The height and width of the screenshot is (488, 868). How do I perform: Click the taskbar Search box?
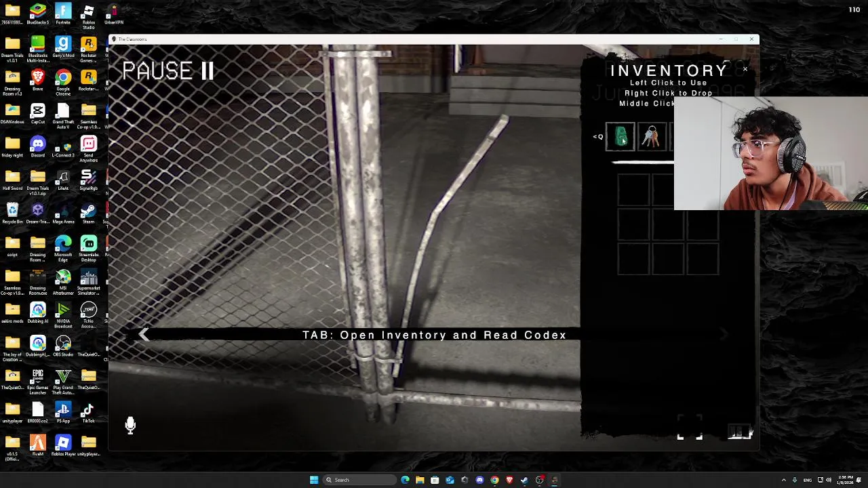pyautogui.click(x=358, y=480)
